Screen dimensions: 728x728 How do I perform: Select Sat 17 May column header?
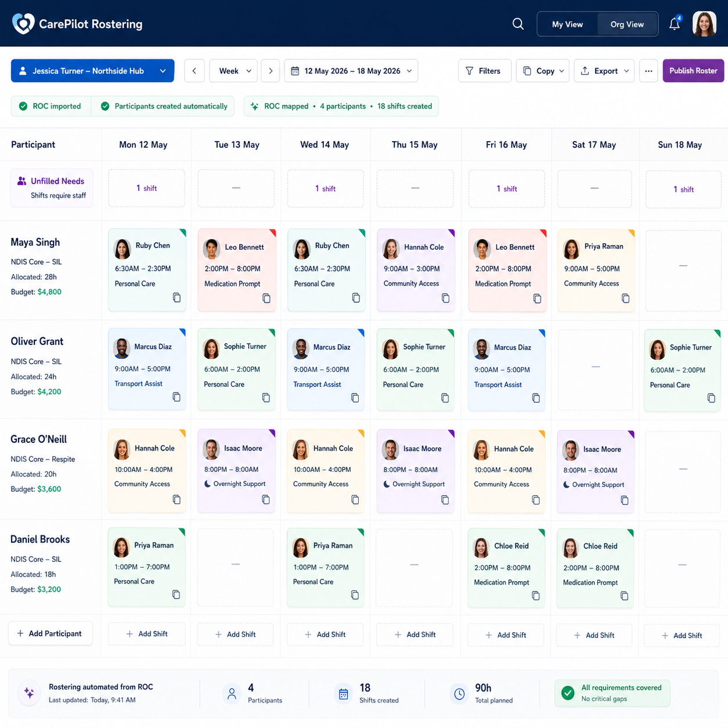coord(594,145)
